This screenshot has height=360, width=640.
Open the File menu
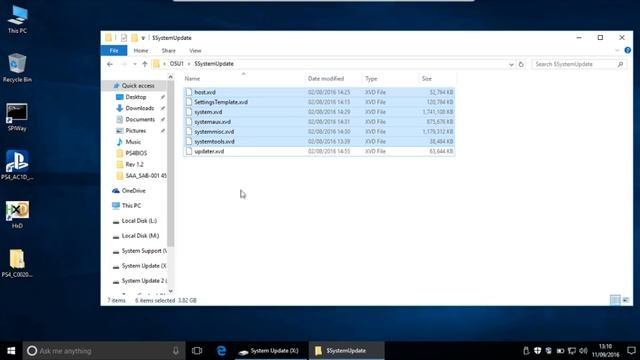[114, 51]
